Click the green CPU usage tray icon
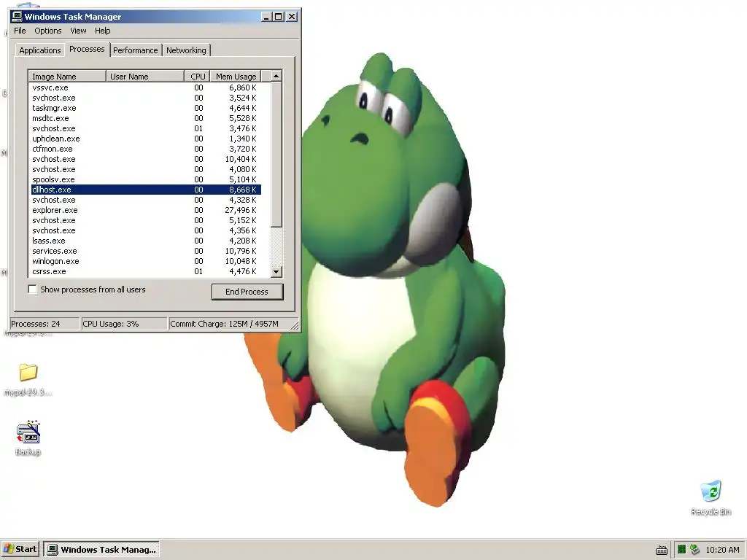The image size is (747, 560). (x=682, y=550)
